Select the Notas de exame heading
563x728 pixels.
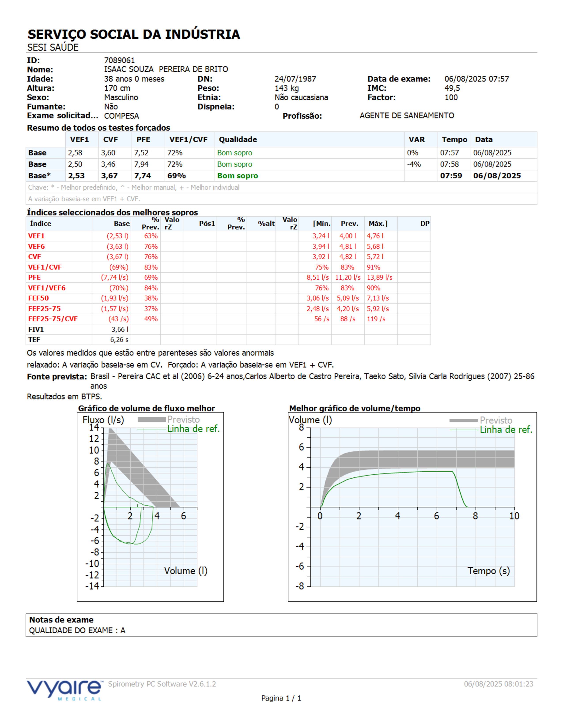pos(61,620)
